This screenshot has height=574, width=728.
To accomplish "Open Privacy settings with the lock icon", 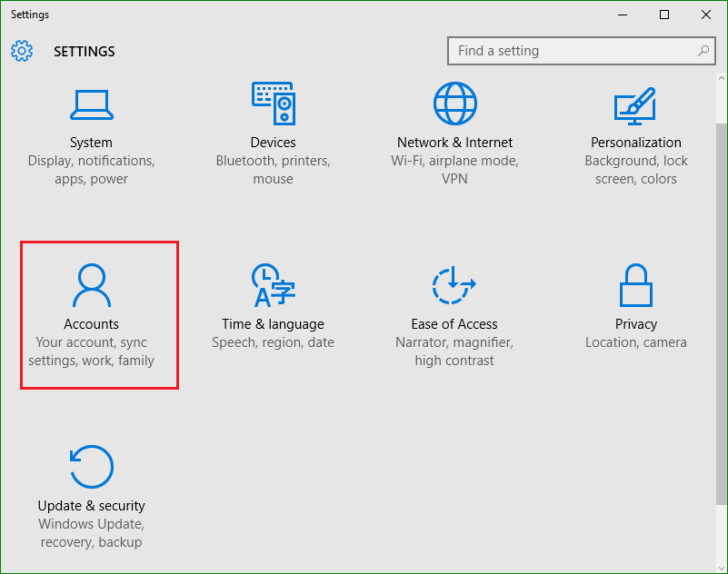I will pyautogui.click(x=635, y=300).
